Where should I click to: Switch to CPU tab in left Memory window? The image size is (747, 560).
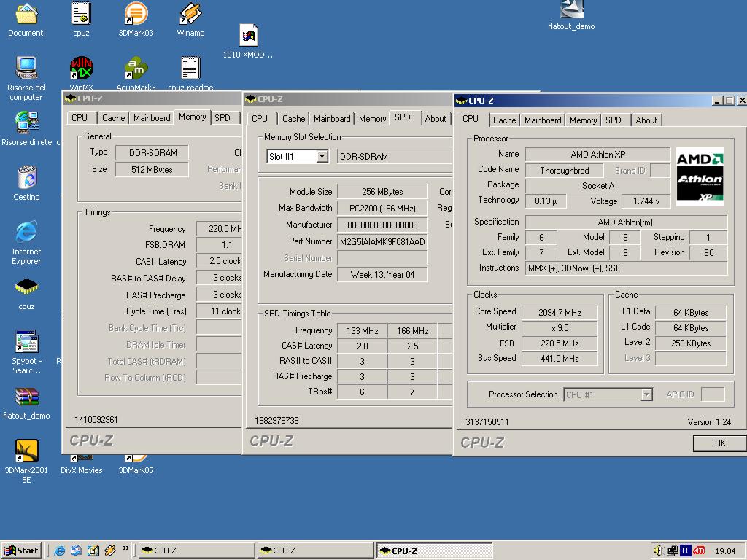pyautogui.click(x=80, y=117)
